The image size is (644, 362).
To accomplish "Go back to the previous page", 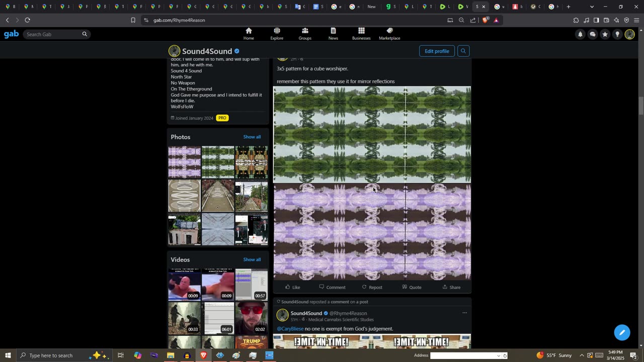I will tap(7, 20).
